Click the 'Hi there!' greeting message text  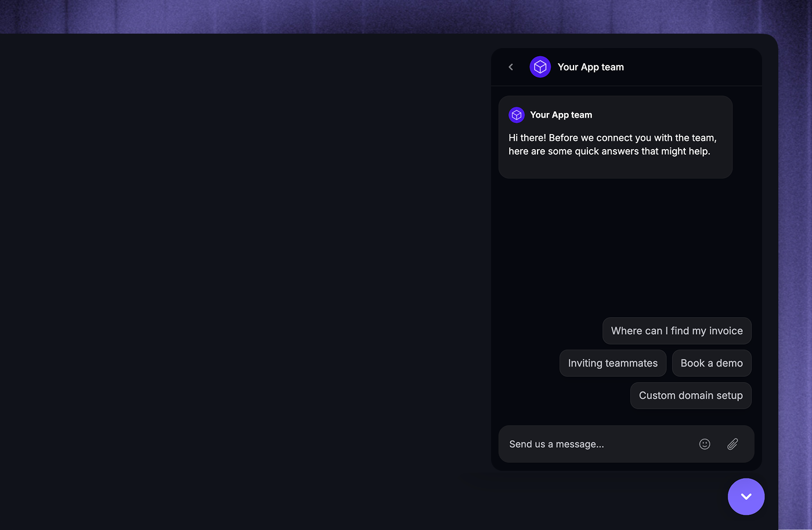pyautogui.click(x=612, y=144)
